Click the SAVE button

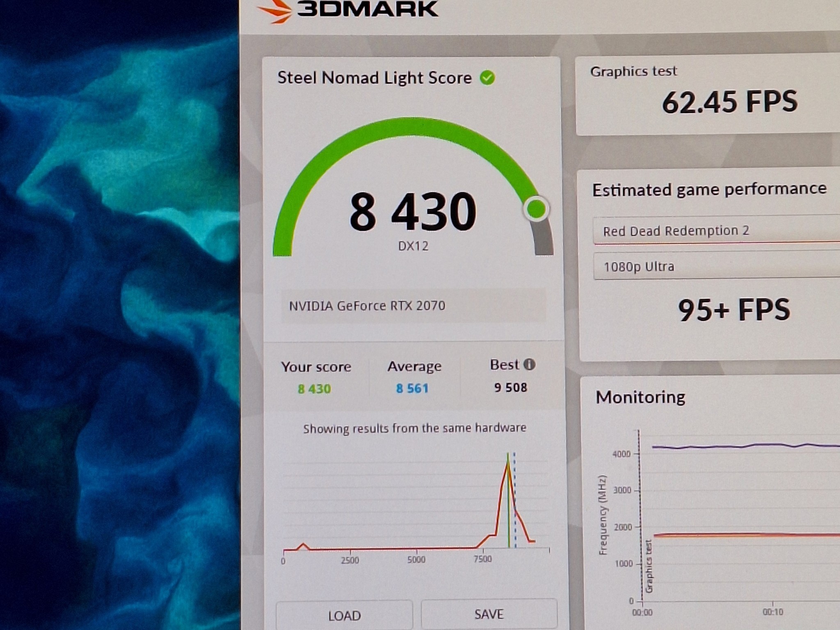point(489,614)
